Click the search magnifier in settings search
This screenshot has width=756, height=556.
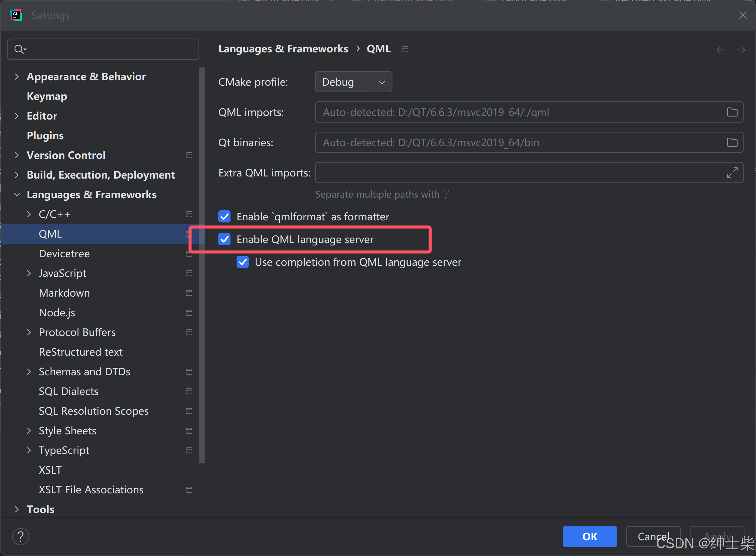point(19,49)
